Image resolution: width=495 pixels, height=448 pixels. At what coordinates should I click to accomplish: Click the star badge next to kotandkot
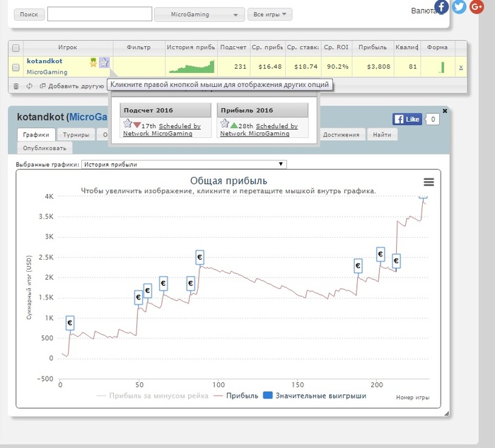pos(104,62)
